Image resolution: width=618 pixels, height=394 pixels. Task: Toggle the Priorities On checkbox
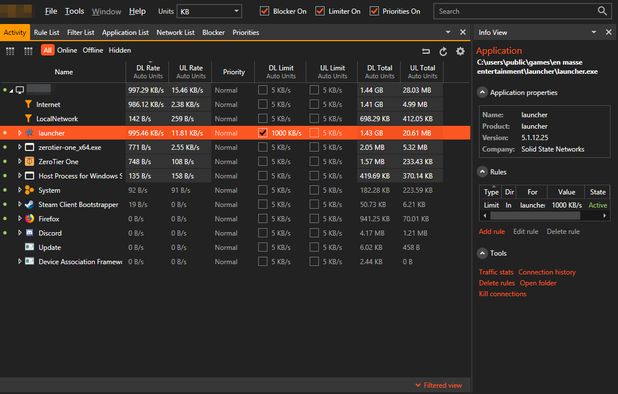click(x=374, y=11)
